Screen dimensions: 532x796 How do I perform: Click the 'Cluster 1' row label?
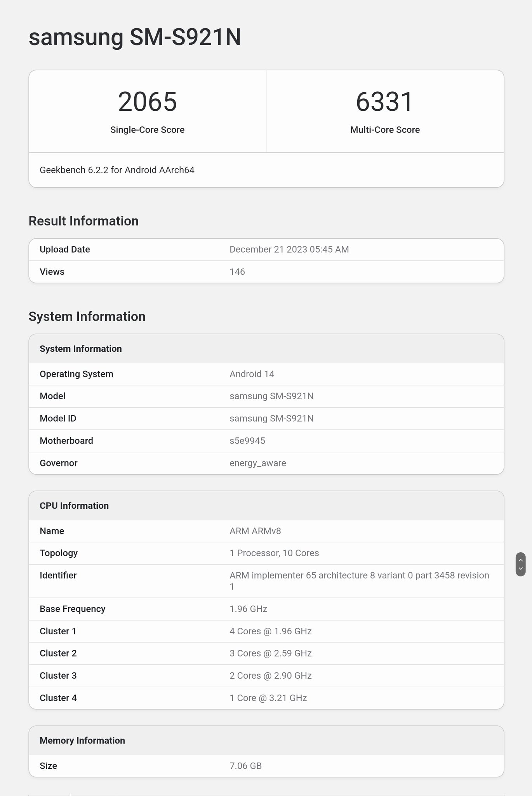58,631
